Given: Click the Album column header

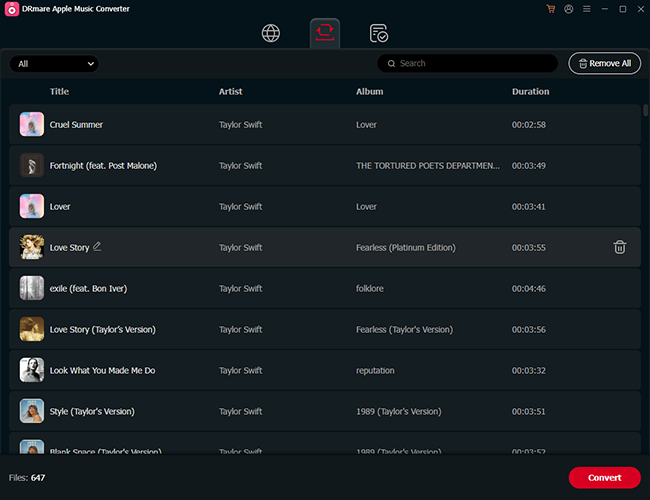Looking at the screenshot, I should point(370,92).
